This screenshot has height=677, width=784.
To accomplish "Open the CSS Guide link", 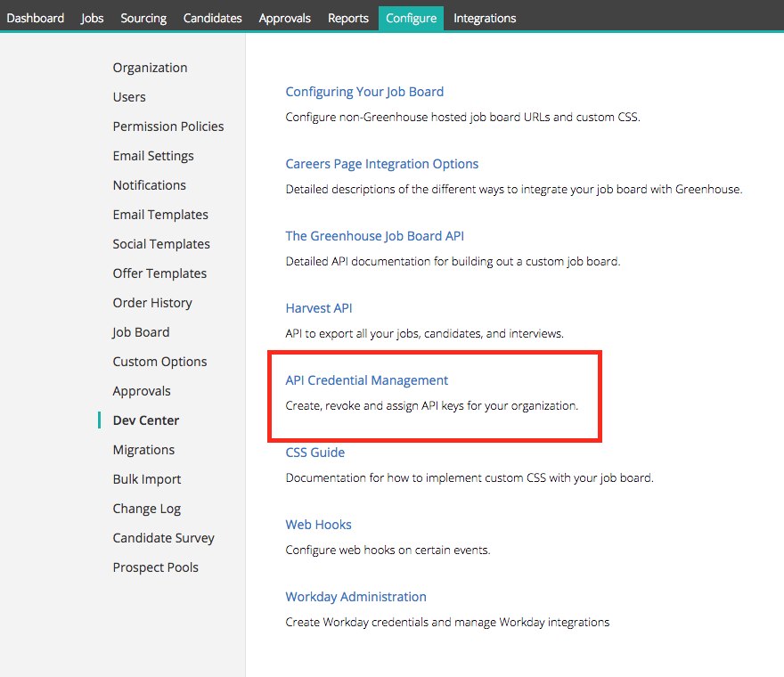I will tap(315, 453).
